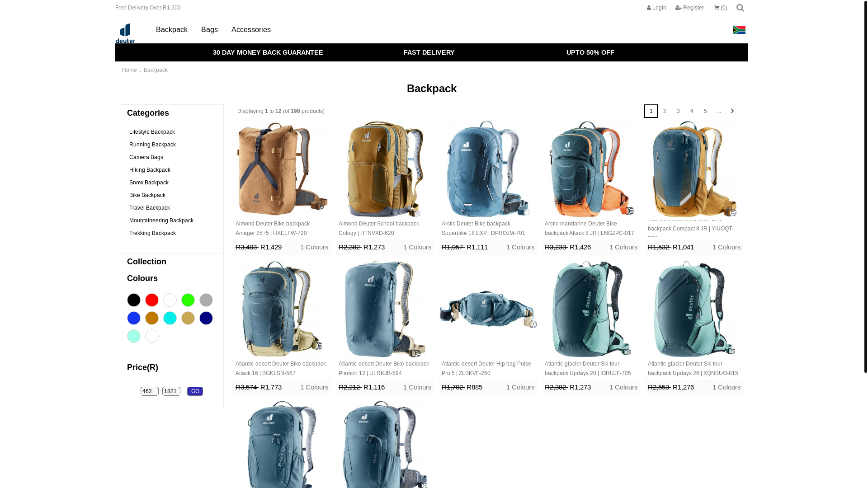Select Camera Bags category
This screenshot has height=488, width=868.
(146, 157)
